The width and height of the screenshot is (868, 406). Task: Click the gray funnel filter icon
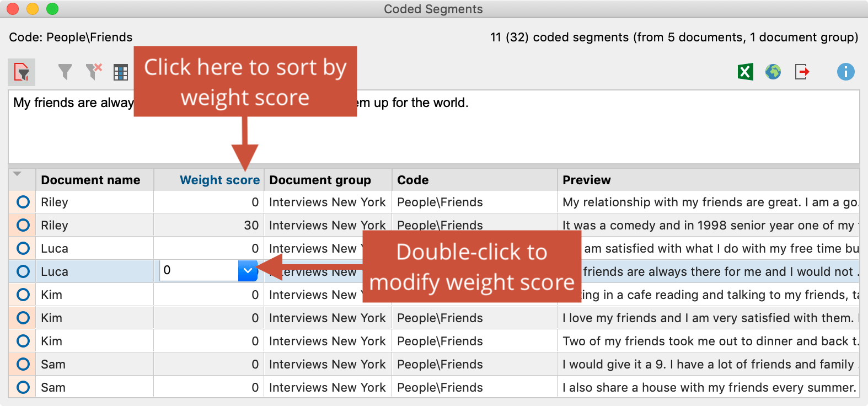[65, 72]
